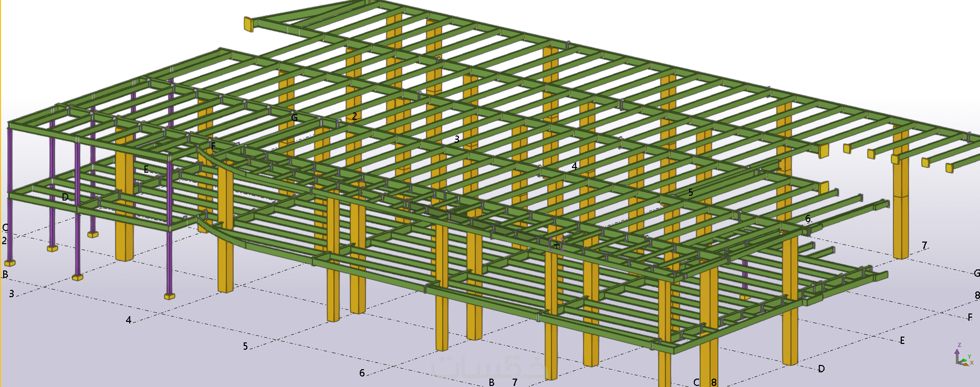This screenshot has height=387, width=980.
Task: Click the XYZ coordinate axis triad
Action: tap(965, 354)
